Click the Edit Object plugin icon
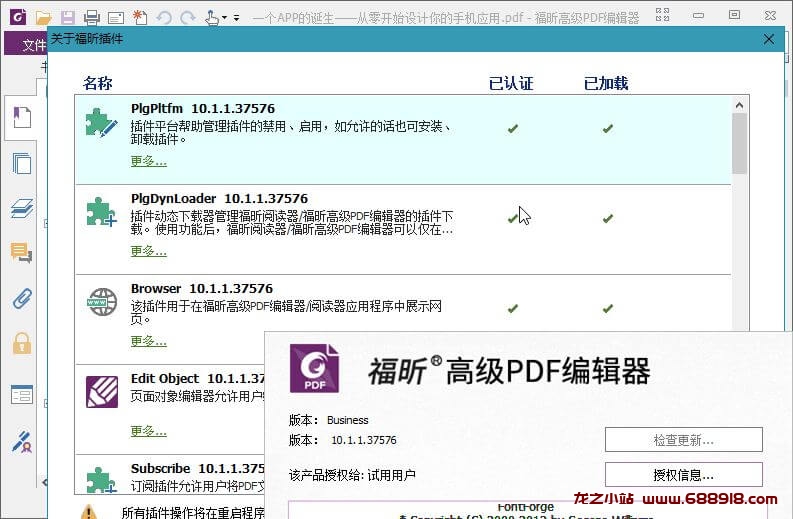The height and width of the screenshot is (519, 793). (102, 392)
